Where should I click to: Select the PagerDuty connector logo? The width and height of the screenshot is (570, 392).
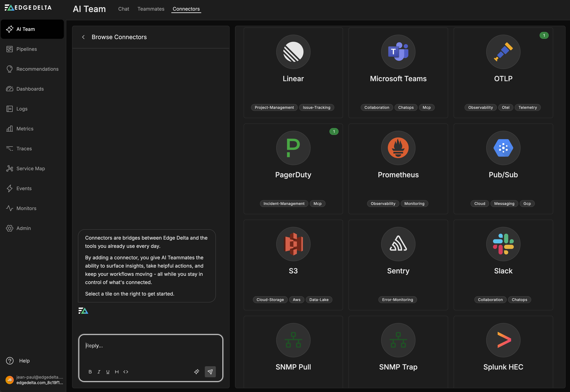coord(293,148)
